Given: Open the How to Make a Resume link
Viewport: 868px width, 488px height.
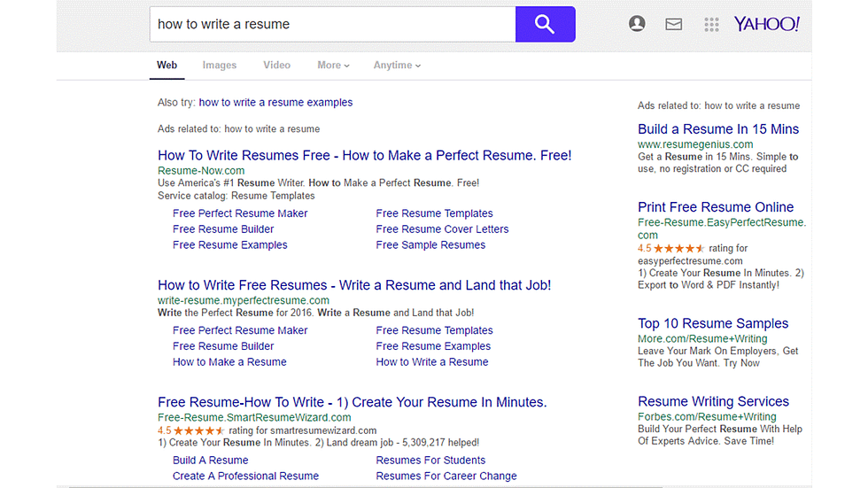Looking at the screenshot, I should tap(229, 362).
